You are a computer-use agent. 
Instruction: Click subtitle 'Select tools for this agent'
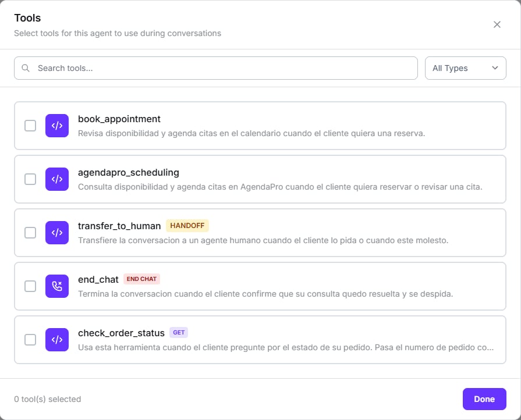click(118, 33)
